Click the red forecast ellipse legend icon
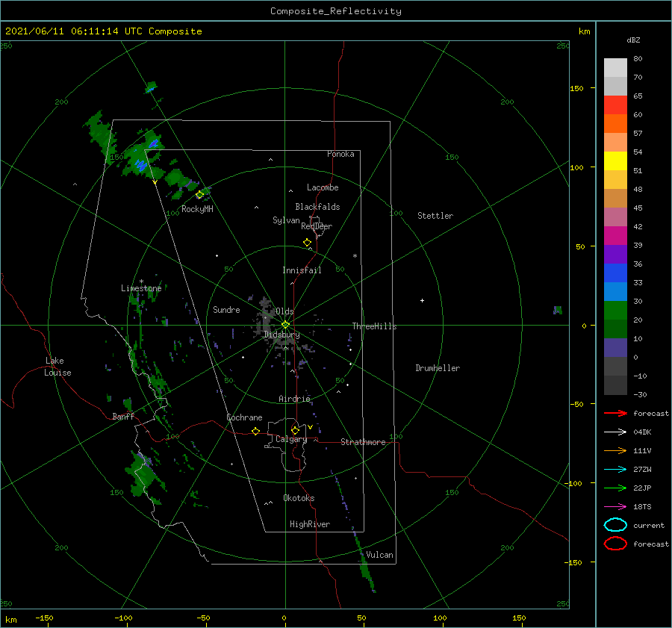The height and width of the screenshot is (628, 672). (x=615, y=544)
